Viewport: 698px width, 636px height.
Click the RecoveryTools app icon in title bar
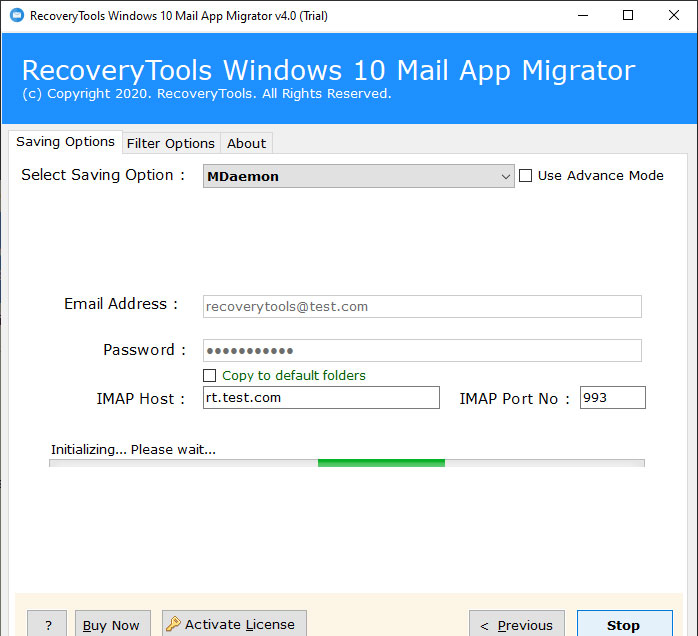pos(17,16)
